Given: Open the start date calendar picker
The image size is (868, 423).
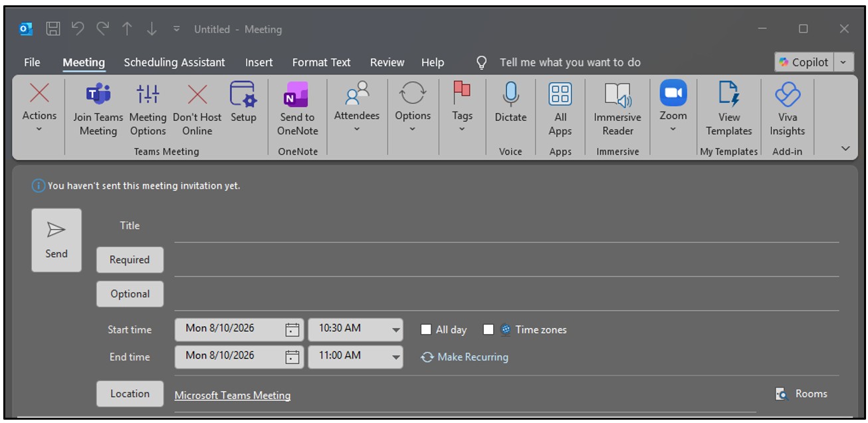Looking at the screenshot, I should [292, 329].
